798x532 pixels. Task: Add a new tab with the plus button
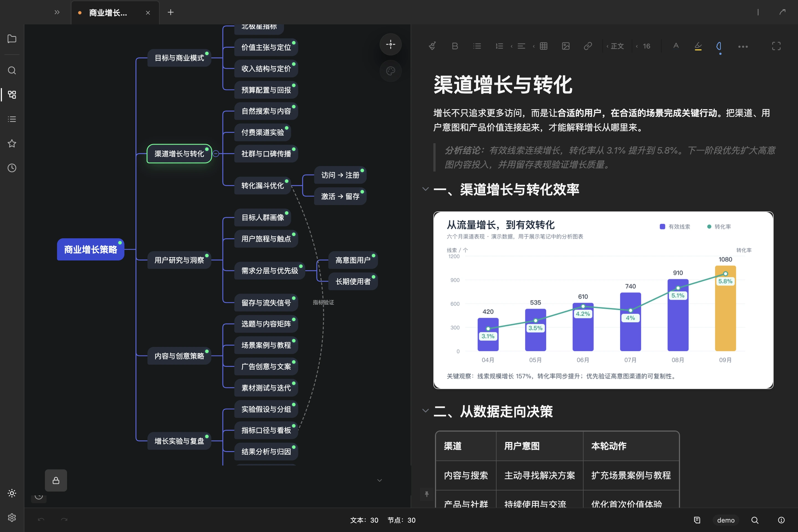pyautogui.click(x=171, y=12)
